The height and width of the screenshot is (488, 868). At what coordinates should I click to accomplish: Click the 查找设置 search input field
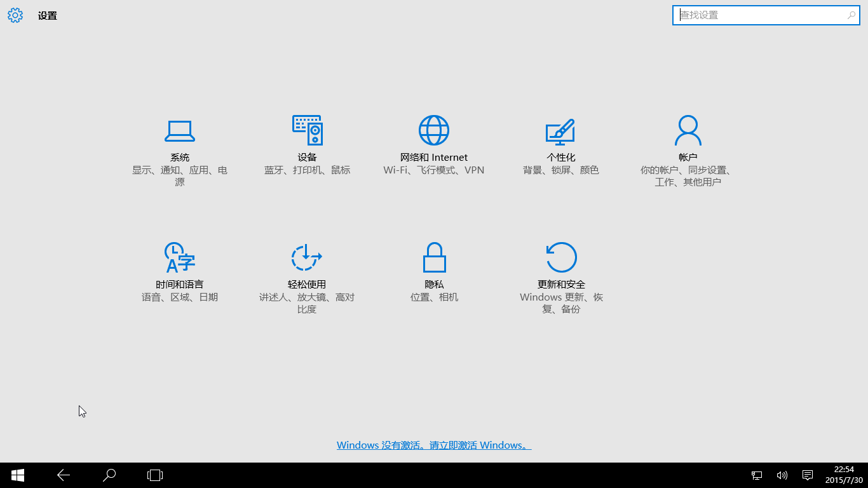pyautogui.click(x=766, y=15)
